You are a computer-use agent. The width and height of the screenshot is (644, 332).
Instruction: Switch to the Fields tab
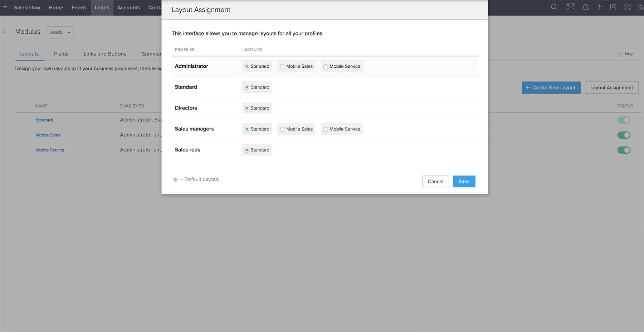pos(61,54)
